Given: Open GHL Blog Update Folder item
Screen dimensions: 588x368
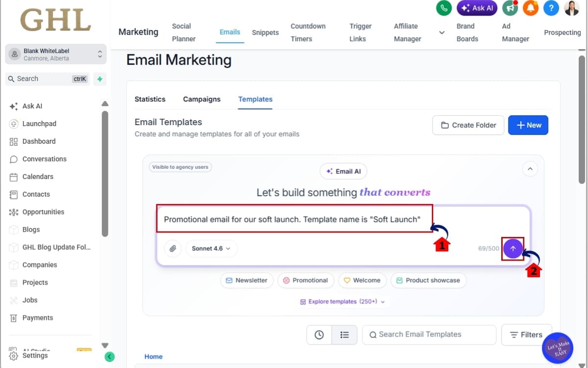Looking at the screenshot, I should tap(56, 247).
